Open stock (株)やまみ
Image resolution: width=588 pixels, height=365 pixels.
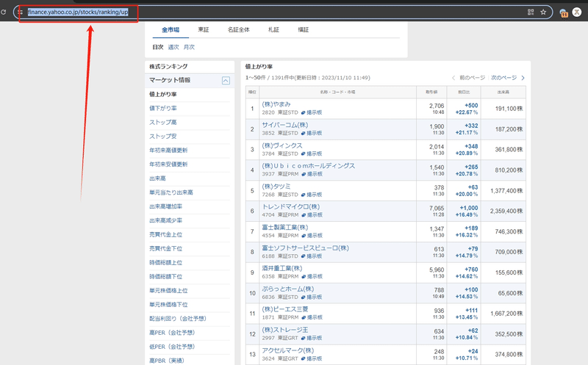pos(276,104)
